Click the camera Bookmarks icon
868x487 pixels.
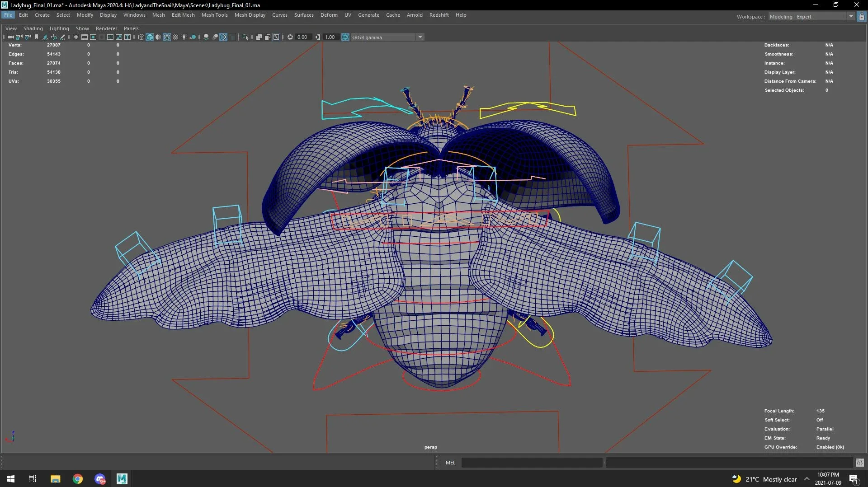tap(37, 37)
